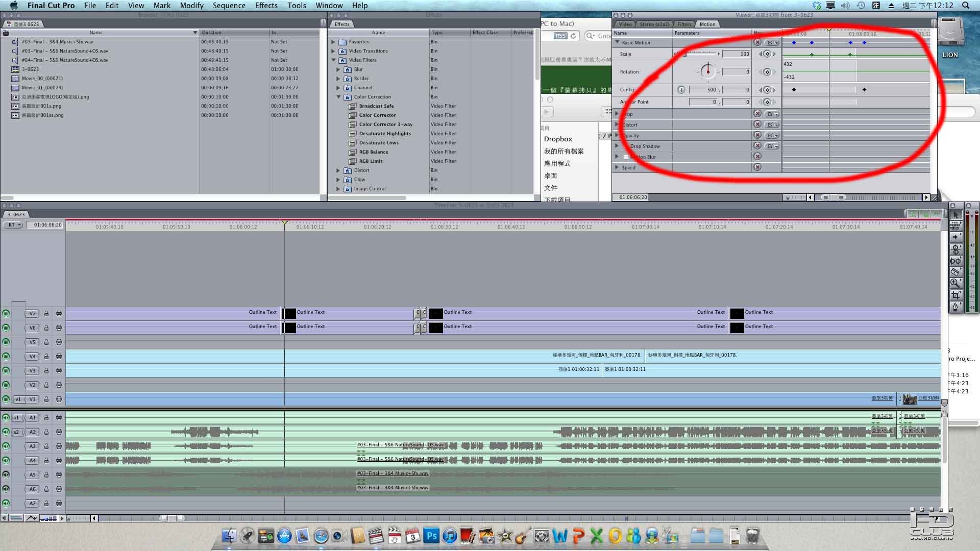Image resolution: width=980 pixels, height=551 pixels.
Task: Add an Anchor Point keyframe button
Action: point(767,102)
